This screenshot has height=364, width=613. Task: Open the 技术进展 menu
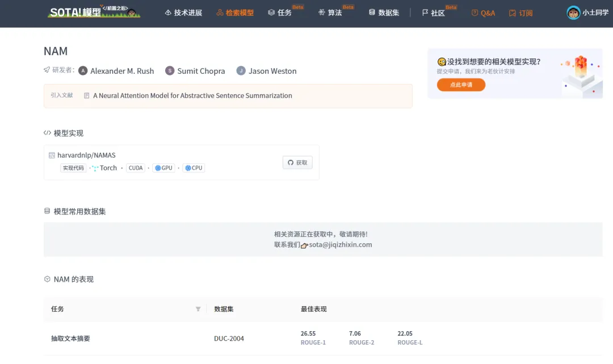tap(183, 13)
